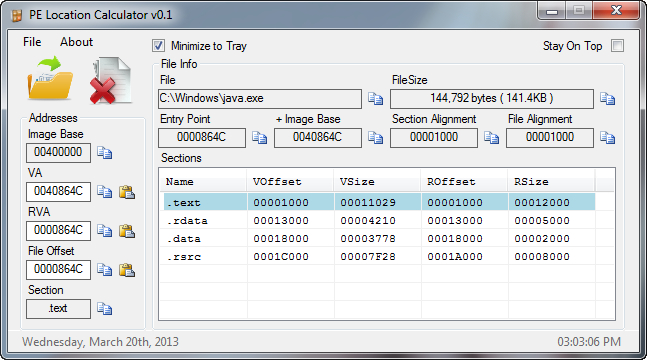
Task: Copy the Entry Point plus Image Base value
Action: (375, 137)
